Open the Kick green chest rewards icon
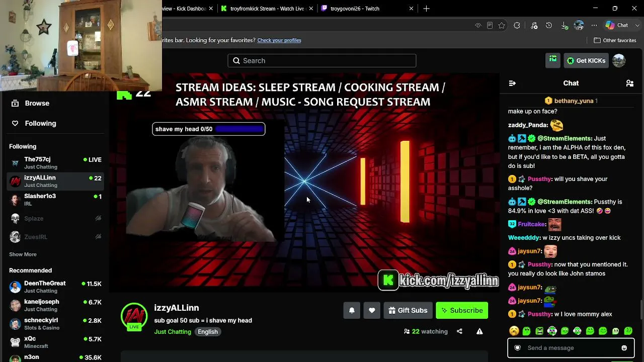This screenshot has height=362, width=644. pyautogui.click(x=553, y=60)
